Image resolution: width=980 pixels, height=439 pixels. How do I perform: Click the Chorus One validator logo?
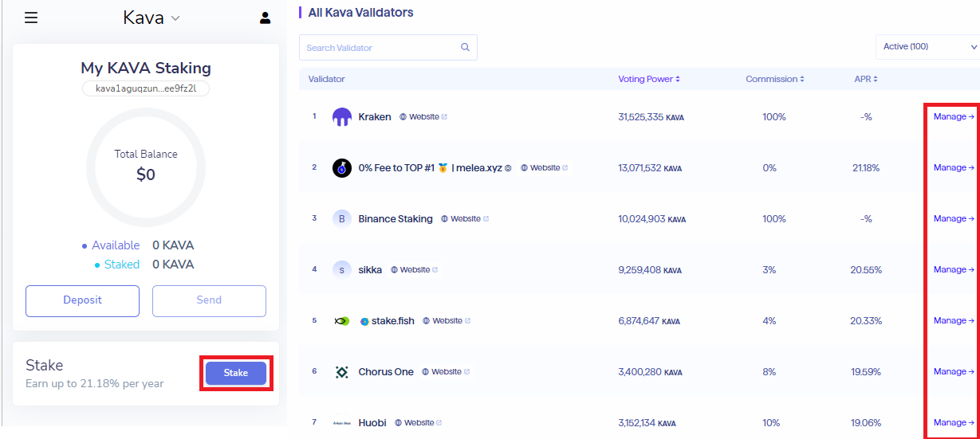[x=342, y=372]
